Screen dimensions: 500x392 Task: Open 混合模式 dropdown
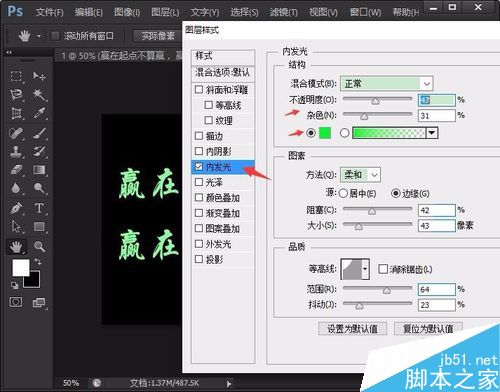point(387,84)
